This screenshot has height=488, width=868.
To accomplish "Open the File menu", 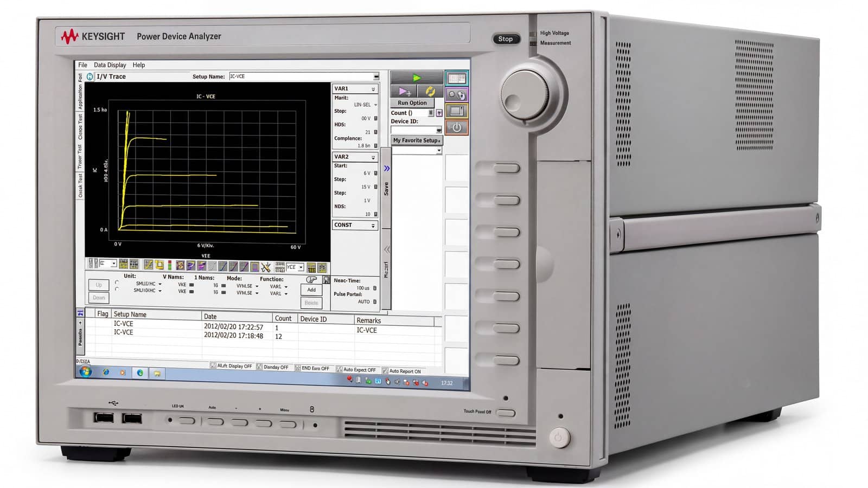I will 83,65.
